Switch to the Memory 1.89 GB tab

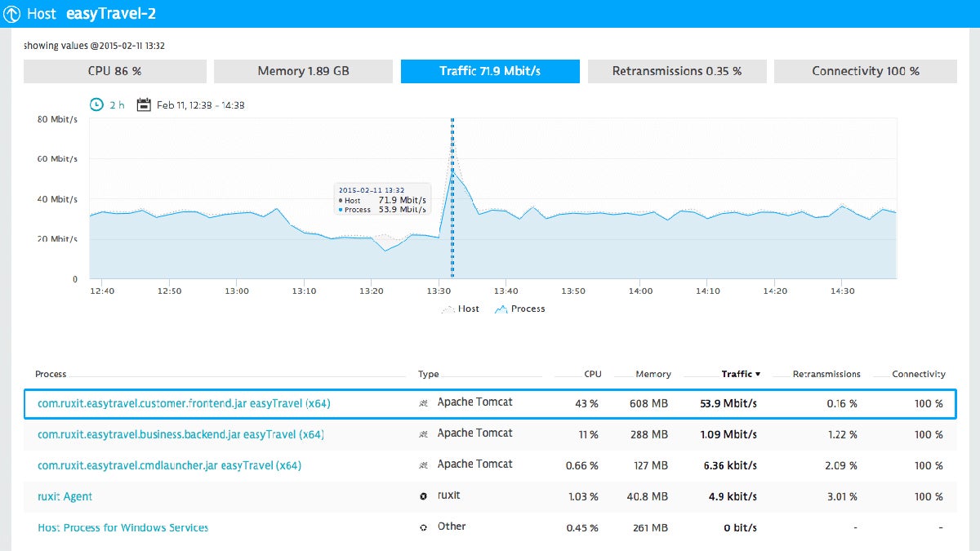[302, 71]
